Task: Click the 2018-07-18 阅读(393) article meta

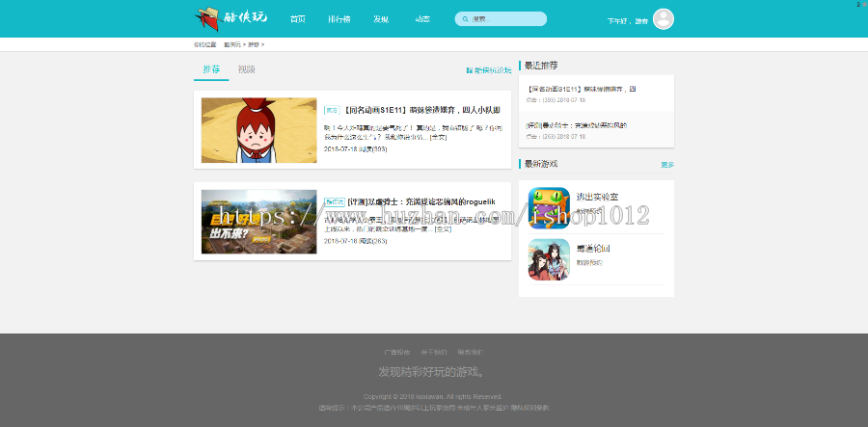Action: tap(355, 149)
